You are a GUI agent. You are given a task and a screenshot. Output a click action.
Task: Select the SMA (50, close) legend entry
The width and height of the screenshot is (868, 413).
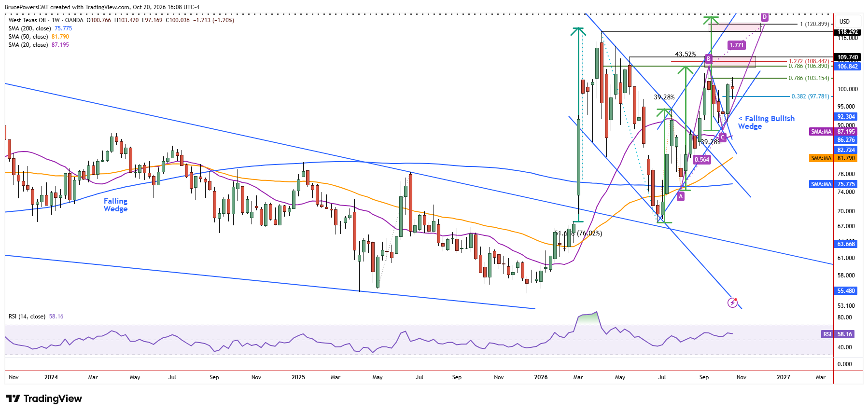tap(39, 37)
